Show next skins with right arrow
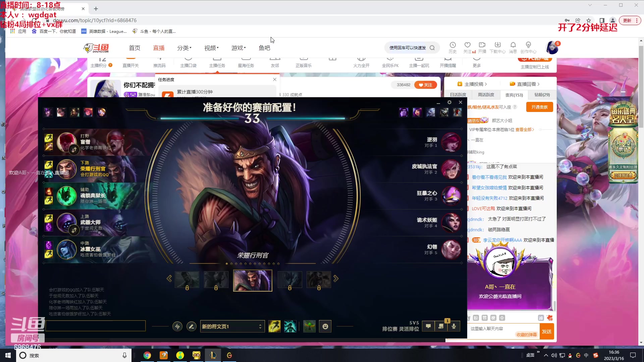Image resolution: width=644 pixels, height=362 pixels. point(336,279)
